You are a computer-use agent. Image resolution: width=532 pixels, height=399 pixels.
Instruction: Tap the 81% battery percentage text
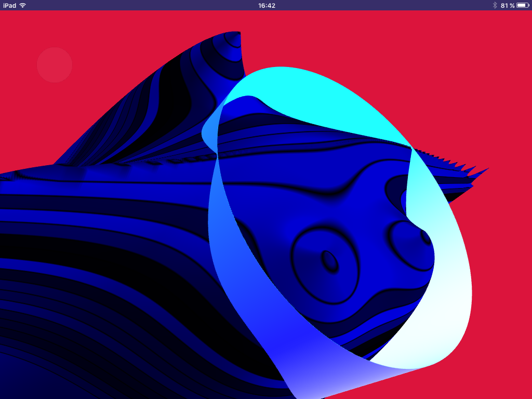click(507, 6)
